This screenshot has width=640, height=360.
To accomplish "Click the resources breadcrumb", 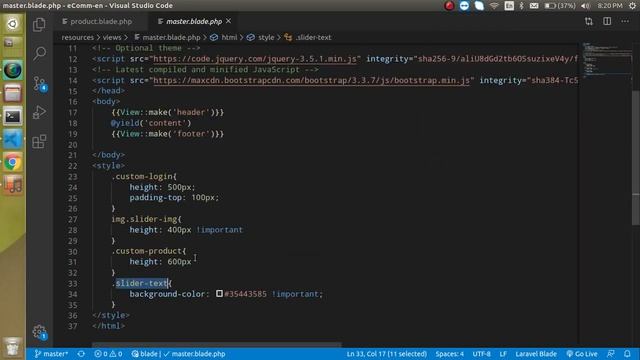I will click(78, 37).
